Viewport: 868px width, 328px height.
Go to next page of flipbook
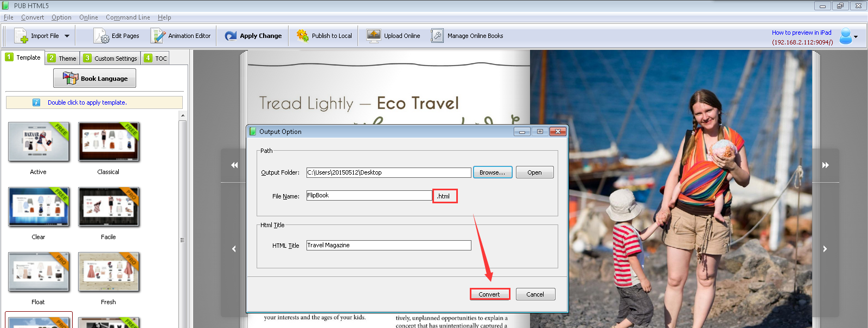[825, 249]
